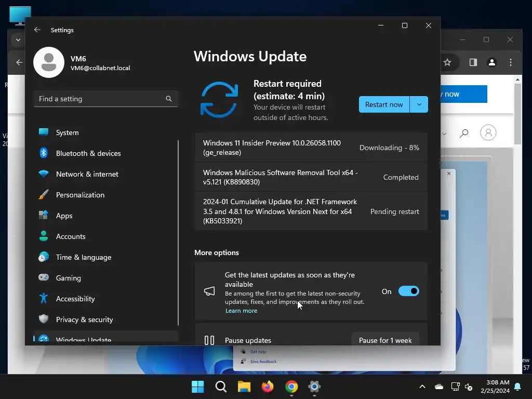Image resolution: width=532 pixels, height=399 pixels.
Task: Click the megaphone icon for latest updates
Action: point(209,291)
